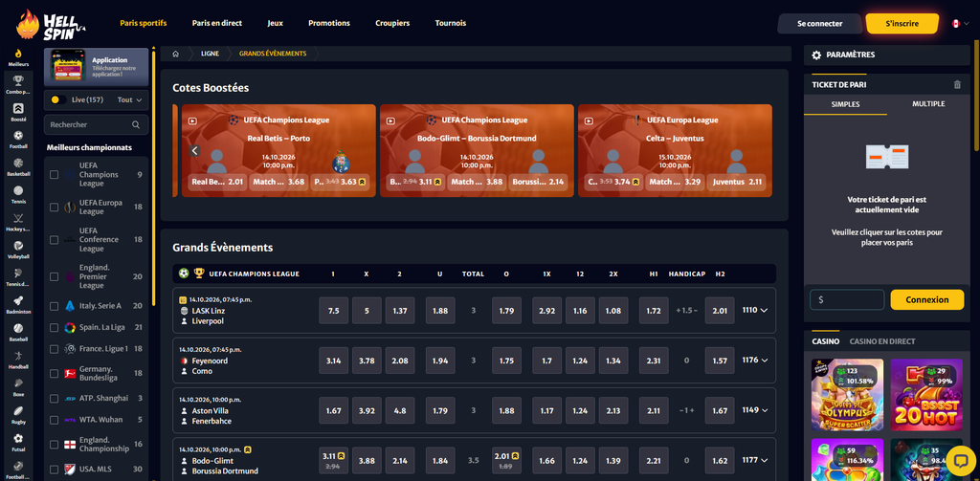
Task: Click the Rechercher search field
Action: click(97, 125)
